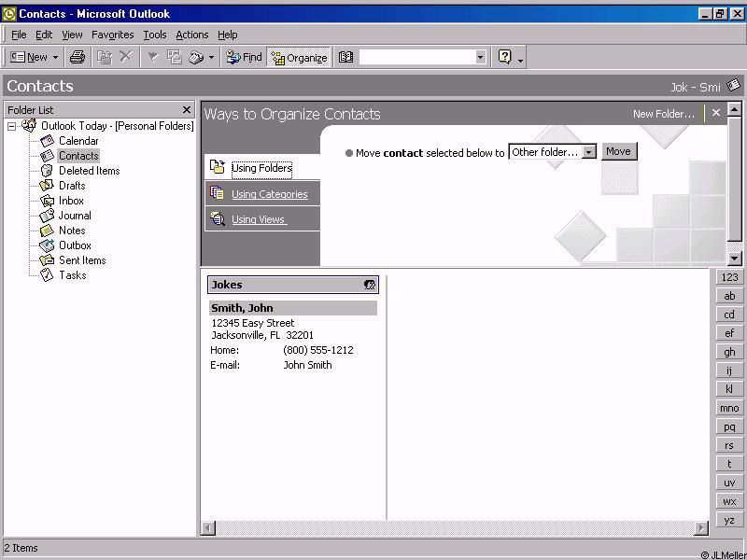
Task: Open the View menu
Action: tap(72, 35)
